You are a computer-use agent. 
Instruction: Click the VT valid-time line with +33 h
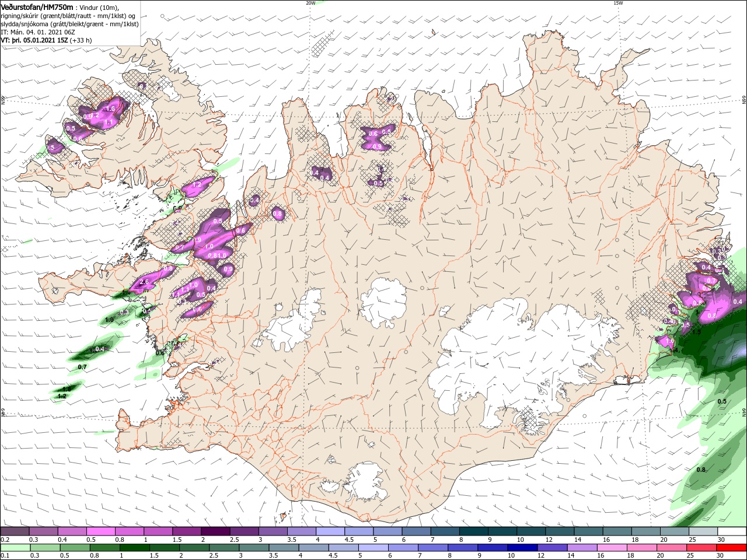(46, 40)
